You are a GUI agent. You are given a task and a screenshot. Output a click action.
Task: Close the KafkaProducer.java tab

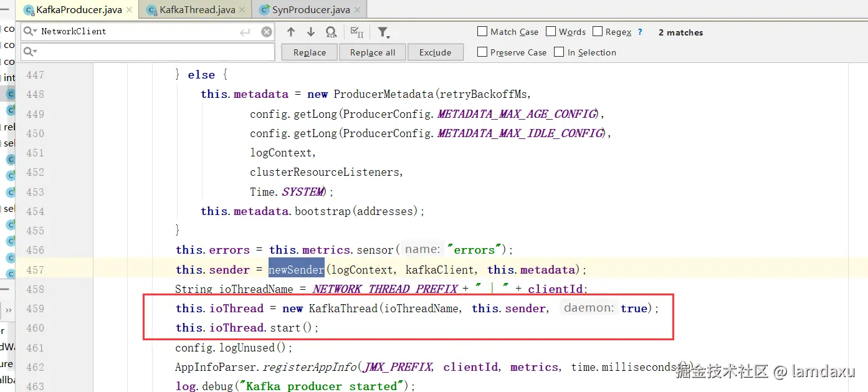click(x=129, y=10)
